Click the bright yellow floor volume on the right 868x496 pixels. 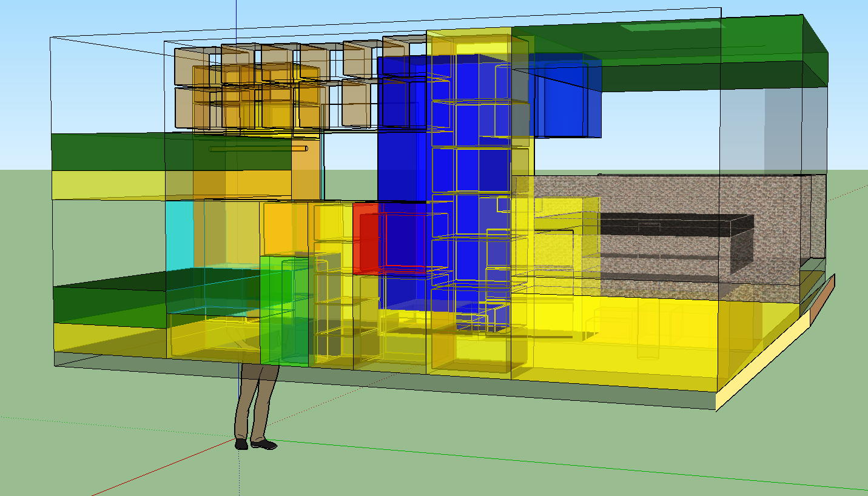[x=667, y=340]
